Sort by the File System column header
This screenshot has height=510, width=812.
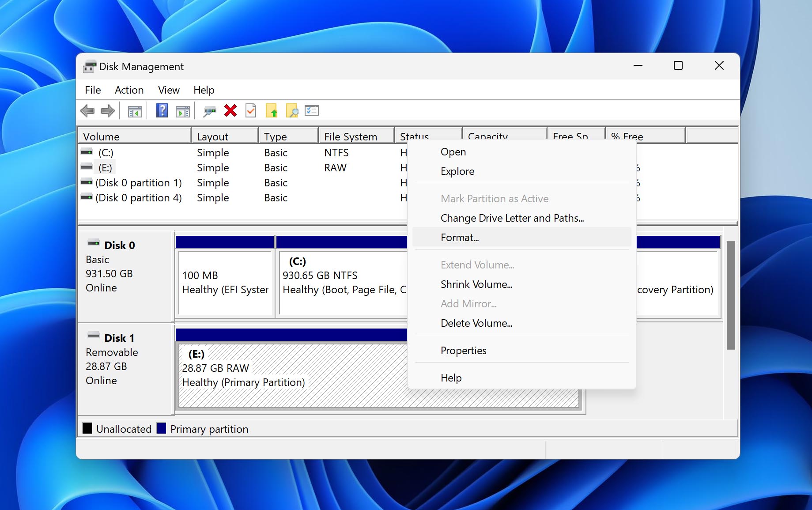click(356, 136)
